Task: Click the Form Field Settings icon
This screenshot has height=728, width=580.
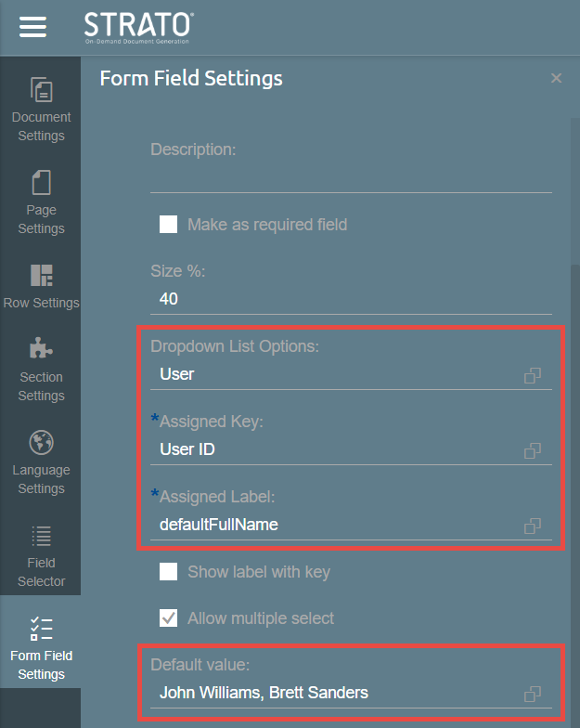Action: 41,629
